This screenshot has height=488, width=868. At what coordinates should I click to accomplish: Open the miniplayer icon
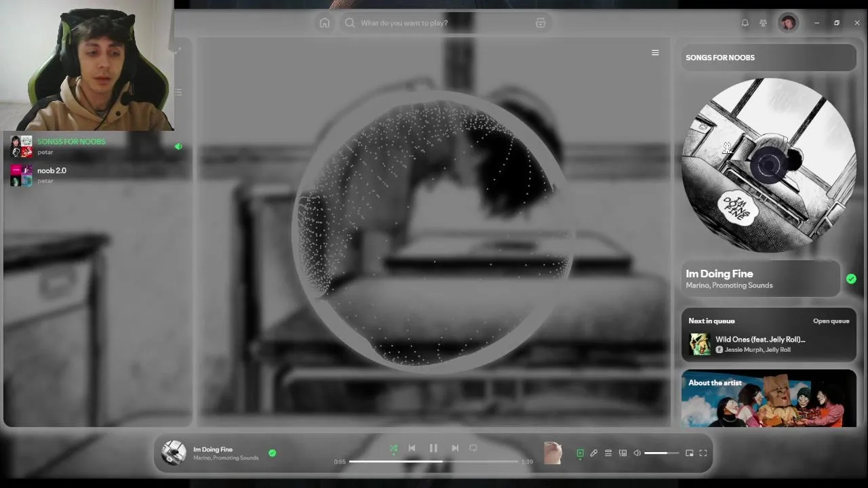[x=689, y=453]
